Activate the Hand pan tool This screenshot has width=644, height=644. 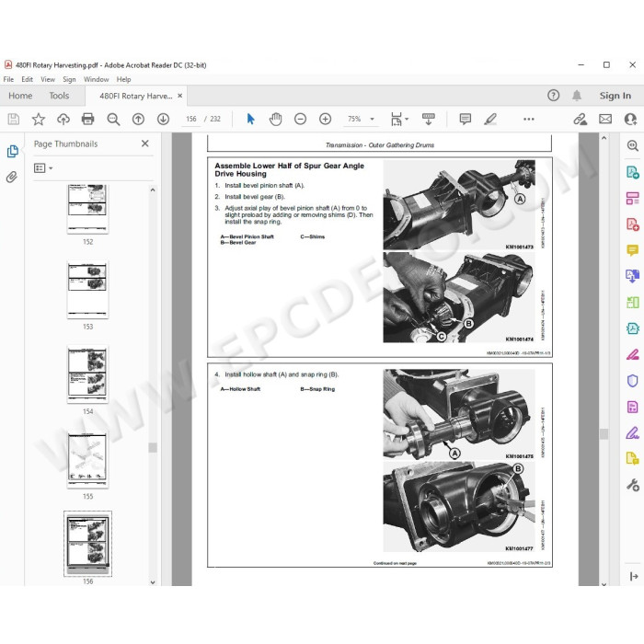tap(276, 119)
